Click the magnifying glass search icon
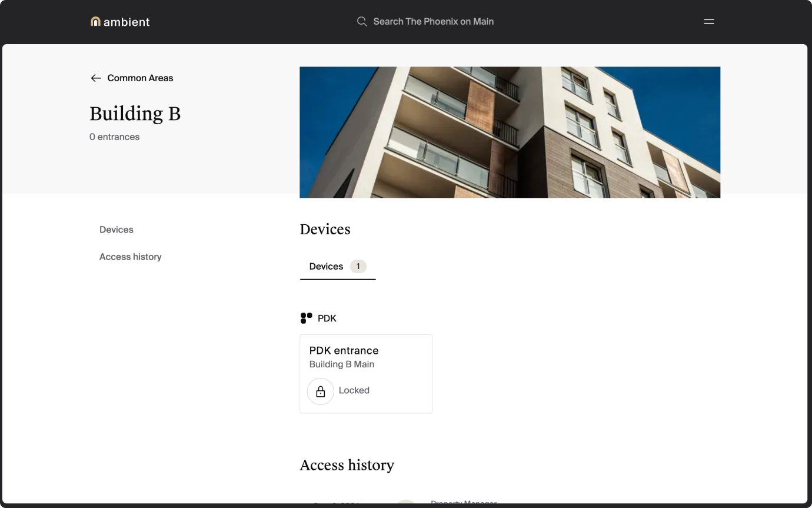The image size is (812, 508). point(362,22)
